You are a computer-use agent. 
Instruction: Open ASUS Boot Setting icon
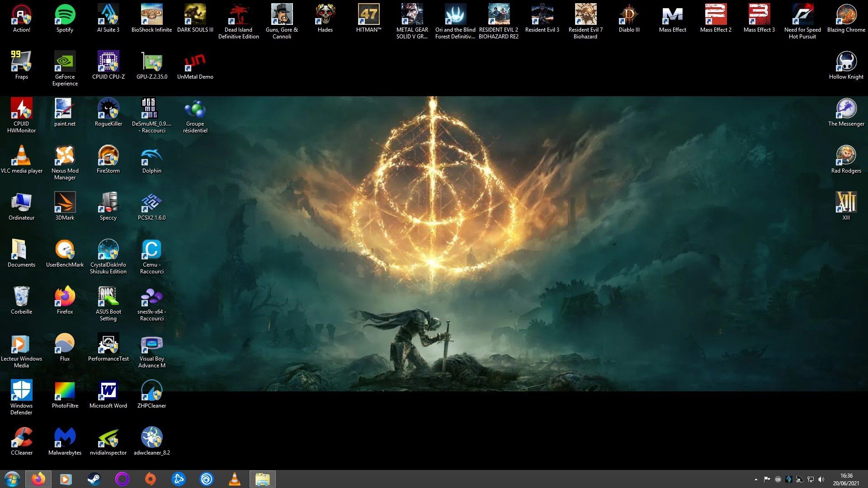point(108,303)
